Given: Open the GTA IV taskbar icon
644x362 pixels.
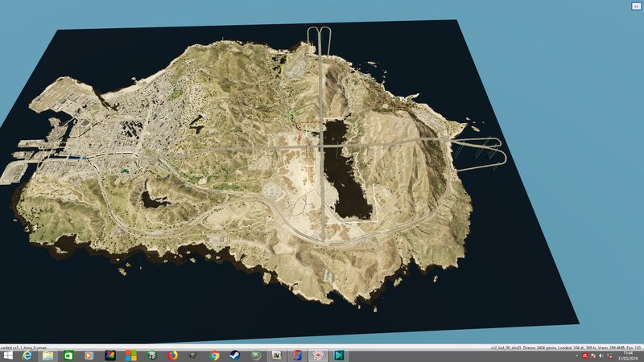Looking at the screenshot, I should pos(277,356).
